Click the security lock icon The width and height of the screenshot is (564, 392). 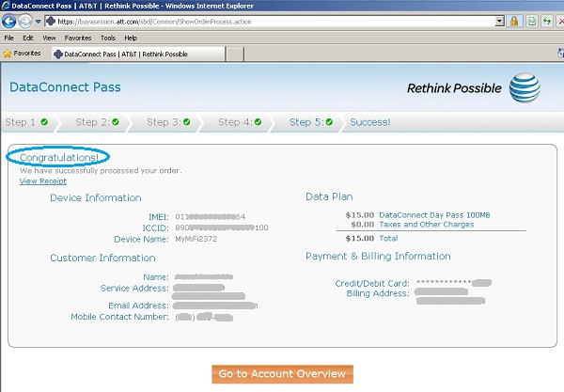coord(514,22)
